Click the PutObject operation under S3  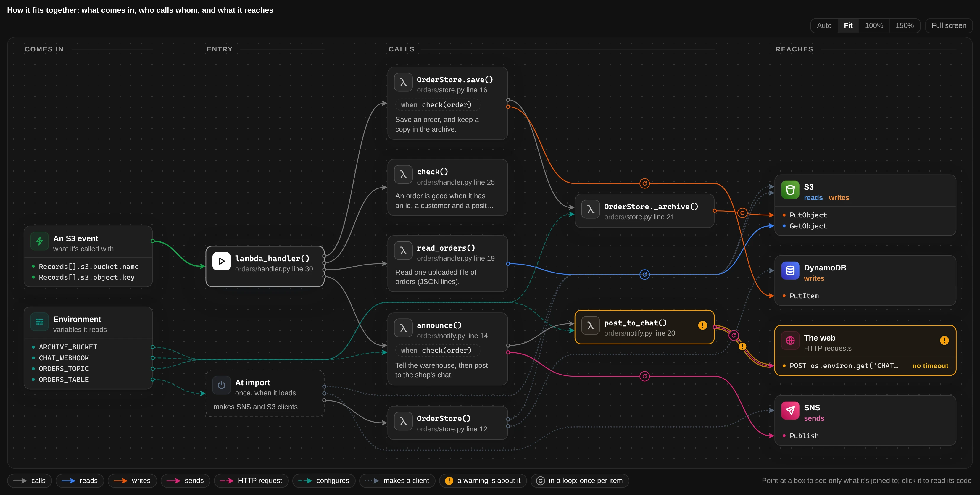(x=808, y=215)
